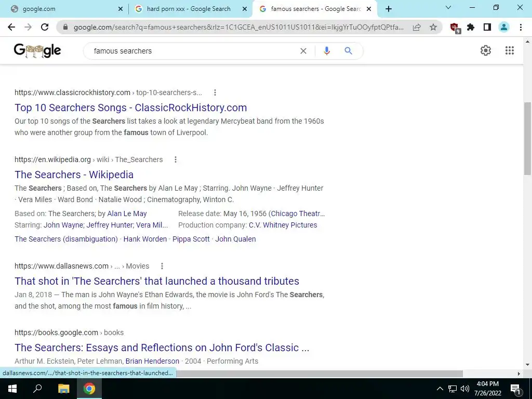The height and width of the screenshot is (399, 532).
Task: Open Windows taskbar search
Action: (37, 388)
